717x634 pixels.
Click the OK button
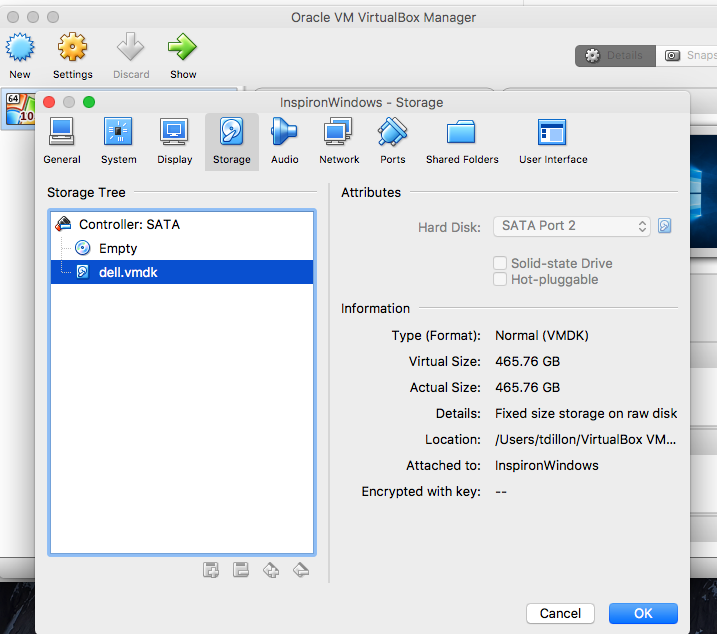643,613
